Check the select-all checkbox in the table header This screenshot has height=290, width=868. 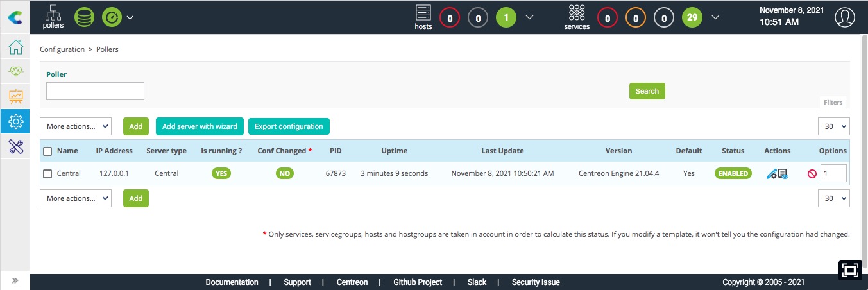(47, 151)
